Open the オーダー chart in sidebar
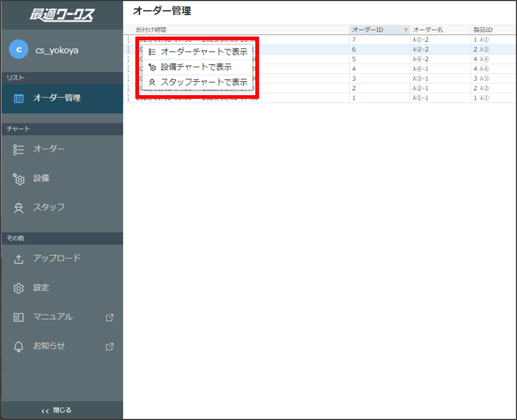Screen dimensions: 517x420 pyautogui.click(x=62, y=149)
